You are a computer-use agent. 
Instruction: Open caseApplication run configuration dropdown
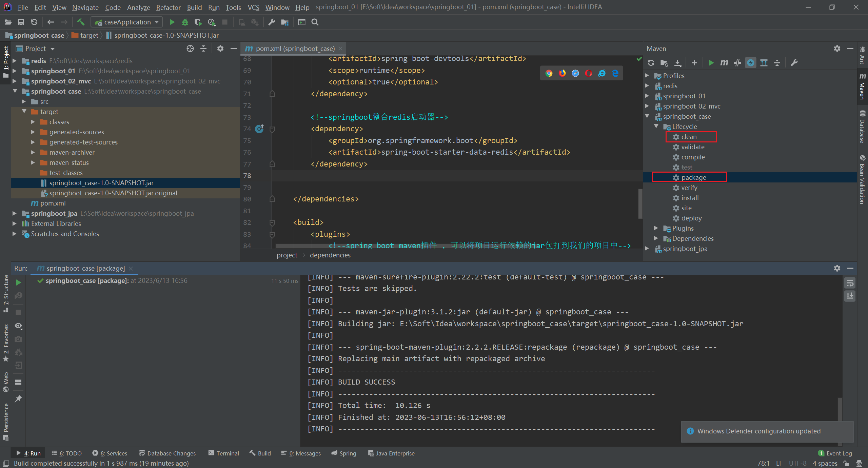tap(127, 22)
